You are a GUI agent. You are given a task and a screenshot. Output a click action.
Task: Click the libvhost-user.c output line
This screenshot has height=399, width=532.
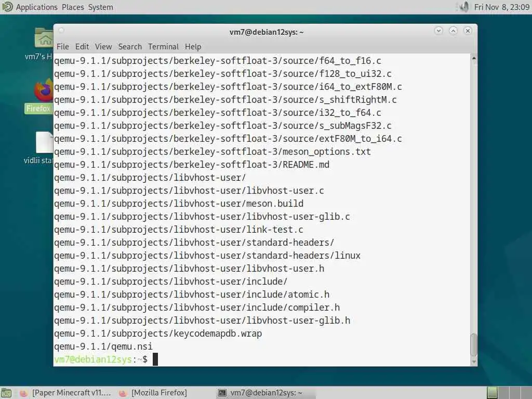click(x=189, y=191)
